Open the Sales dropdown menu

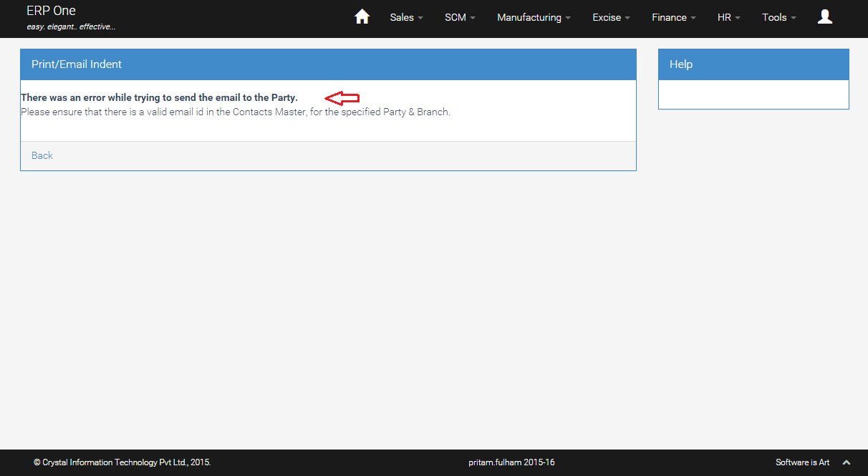(402, 17)
